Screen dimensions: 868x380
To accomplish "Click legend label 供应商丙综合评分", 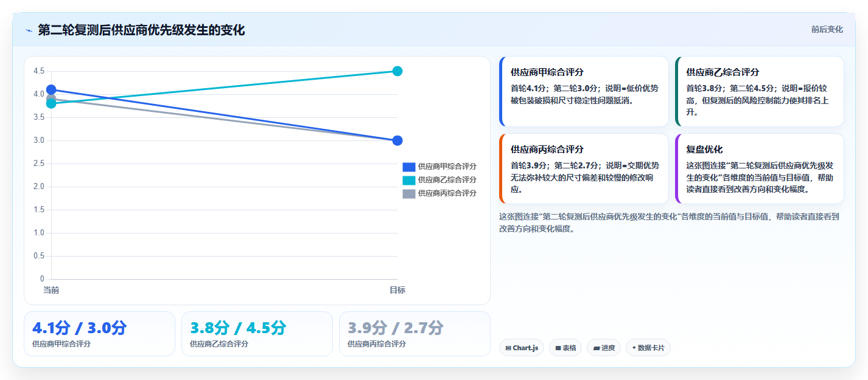I will click(x=447, y=193).
